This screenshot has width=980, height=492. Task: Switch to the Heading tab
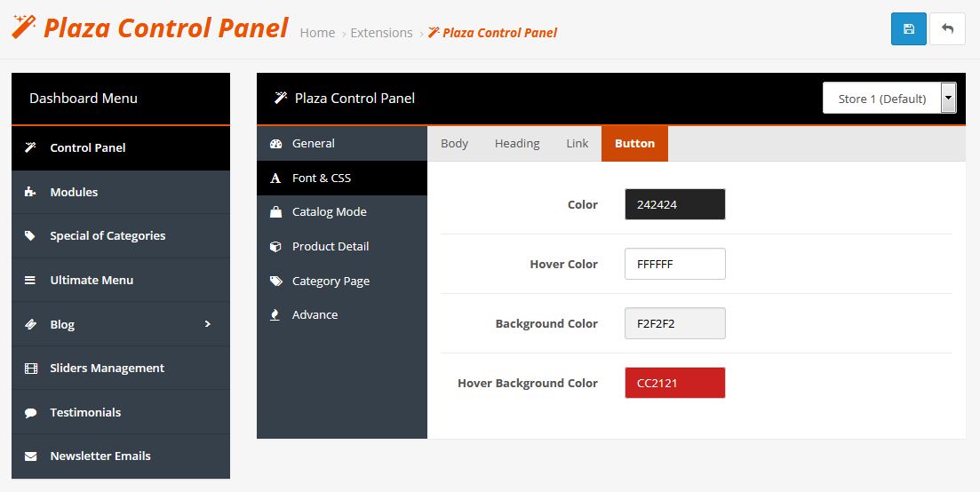[517, 144]
